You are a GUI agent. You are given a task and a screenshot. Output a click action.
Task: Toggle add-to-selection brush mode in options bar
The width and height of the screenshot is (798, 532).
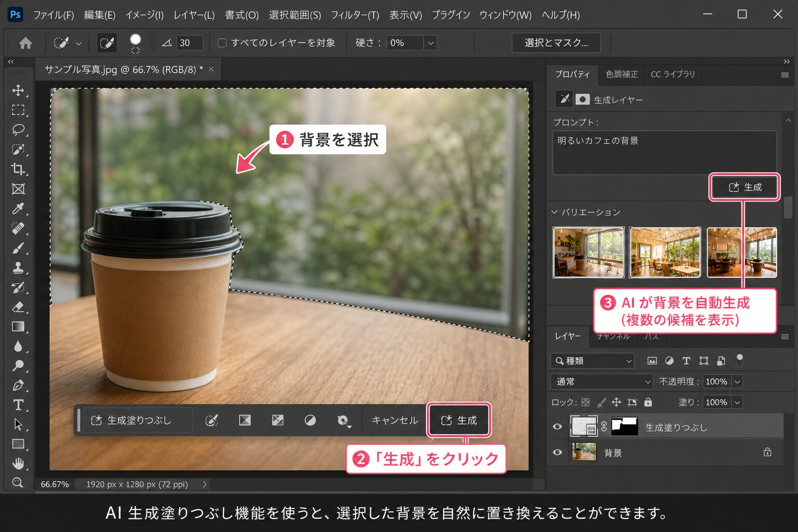pos(107,43)
